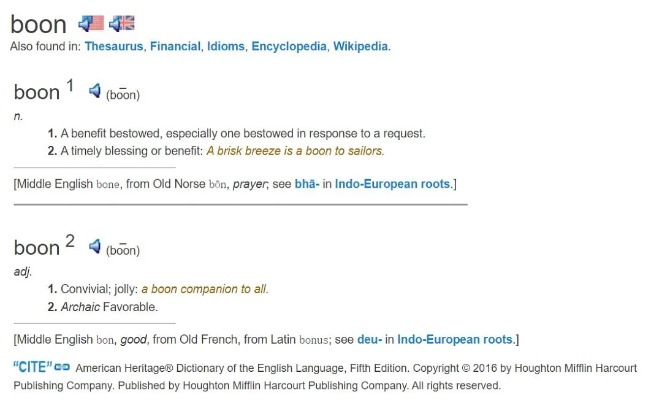
Task: Go to the Financial dictionary link
Action: 176,47
